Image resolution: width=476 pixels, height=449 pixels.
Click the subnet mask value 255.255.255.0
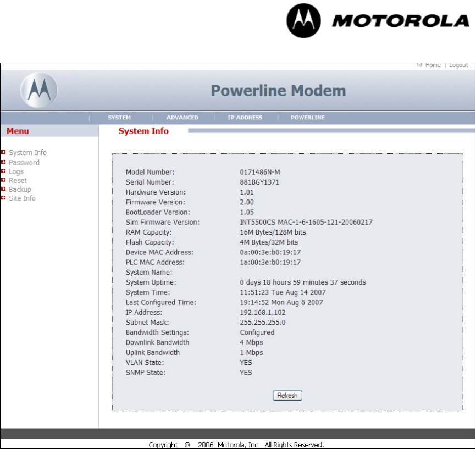[263, 323]
